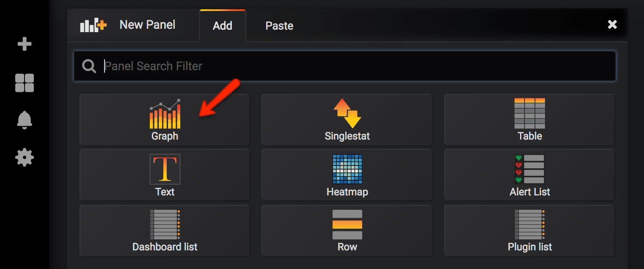Select the Dashboard list panel

(x=165, y=231)
